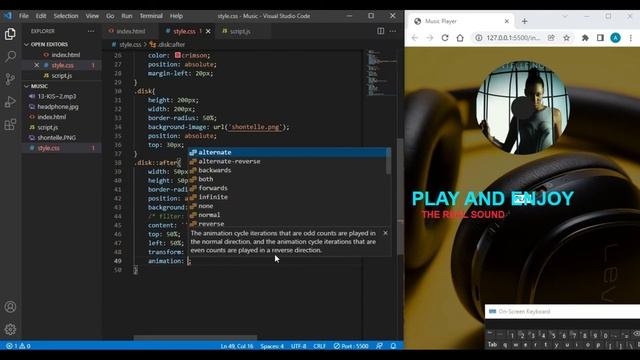
Task: Click the feedback icon in status bar
Action: tap(379, 346)
